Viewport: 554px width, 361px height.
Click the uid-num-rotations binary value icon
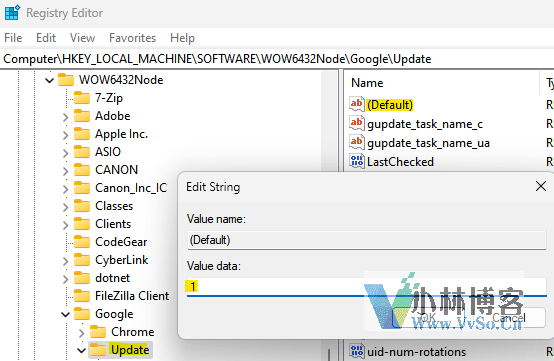tap(357, 351)
